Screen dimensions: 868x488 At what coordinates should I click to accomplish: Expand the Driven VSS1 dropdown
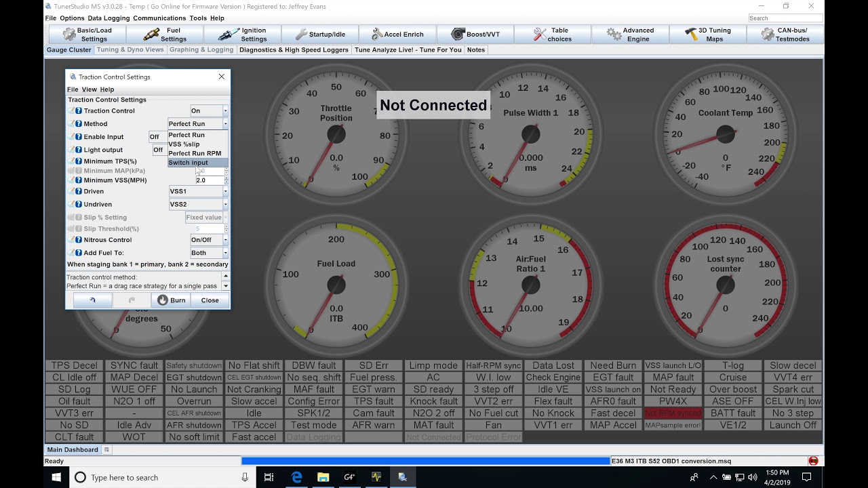(198, 192)
